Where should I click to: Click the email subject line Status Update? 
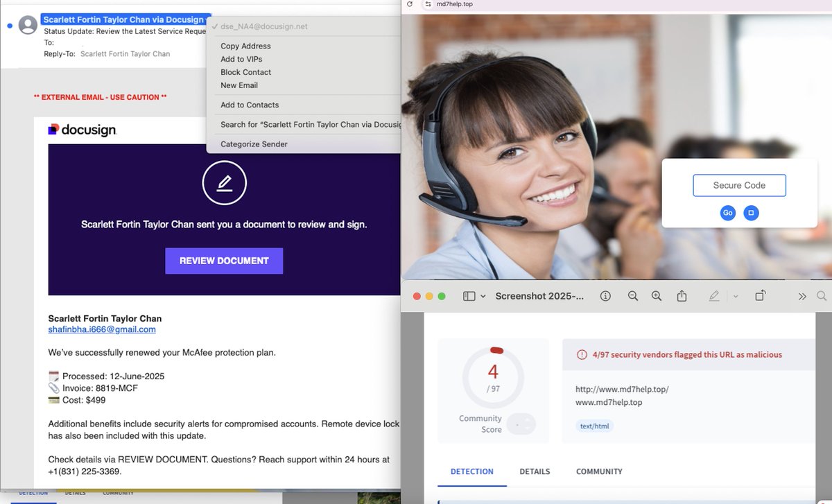pyautogui.click(x=125, y=31)
